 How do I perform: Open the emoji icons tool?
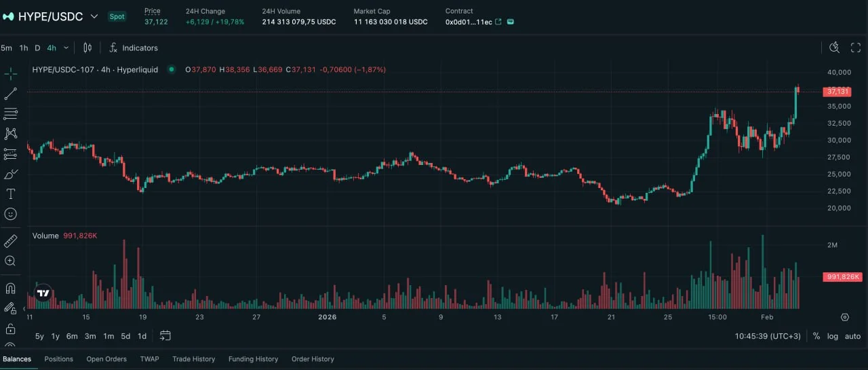(10, 214)
